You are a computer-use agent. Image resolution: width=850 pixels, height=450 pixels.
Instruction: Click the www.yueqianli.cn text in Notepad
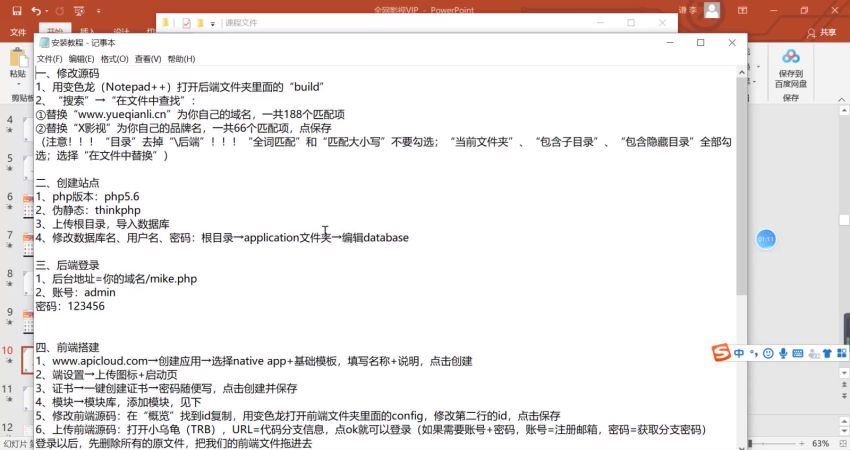coord(122,114)
